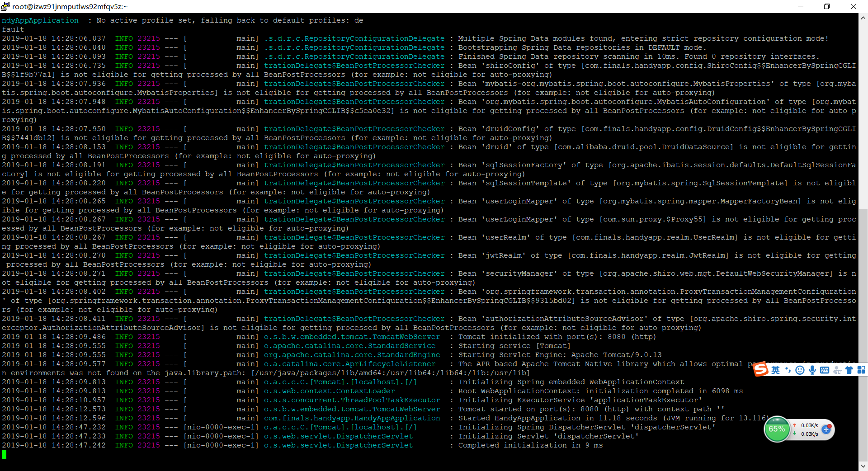Click 'Initializing Spring embedded WebApplicationContext' message

pos(571,382)
